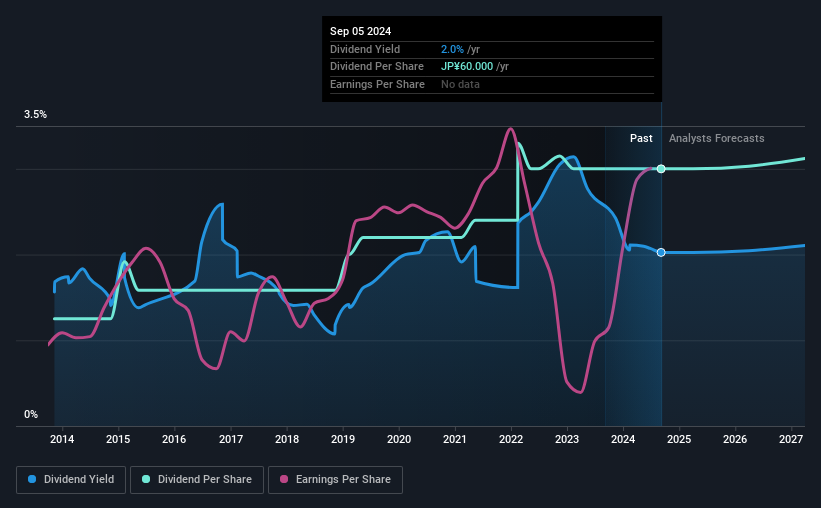Click the 2014 x-axis label
Viewport: 821px width, 508px height.
pos(62,439)
